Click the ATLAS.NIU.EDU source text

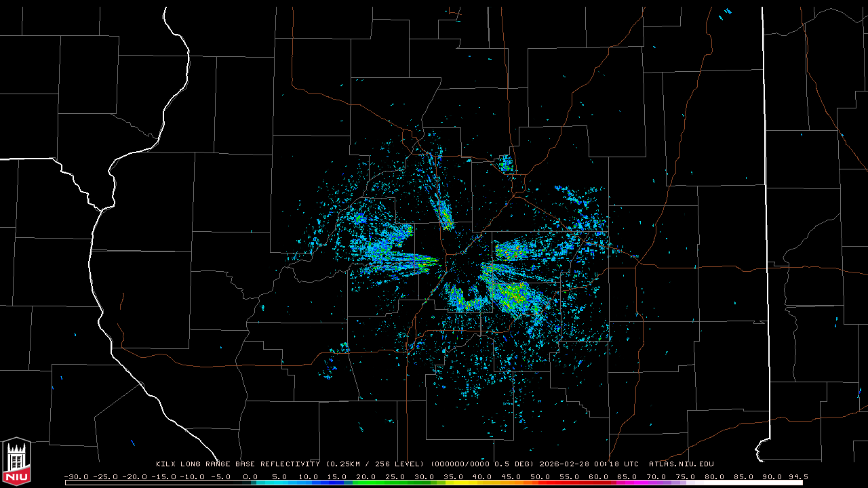point(681,464)
